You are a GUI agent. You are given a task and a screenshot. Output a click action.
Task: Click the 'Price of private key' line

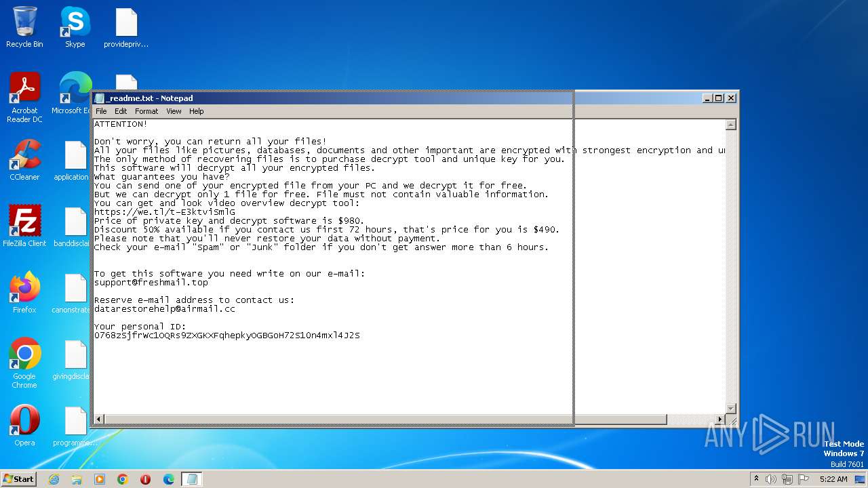click(229, 221)
